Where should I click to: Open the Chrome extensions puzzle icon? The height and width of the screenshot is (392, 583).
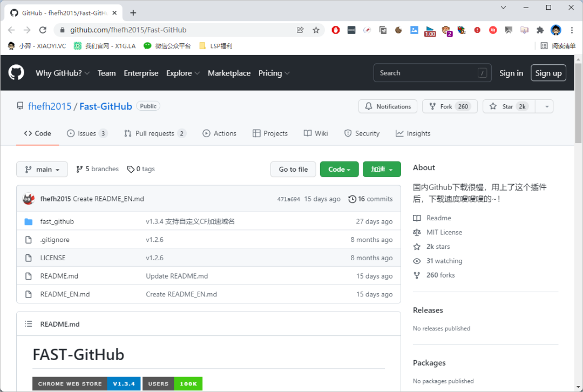coord(540,30)
